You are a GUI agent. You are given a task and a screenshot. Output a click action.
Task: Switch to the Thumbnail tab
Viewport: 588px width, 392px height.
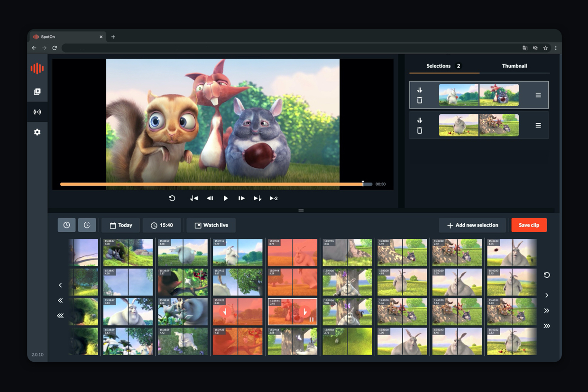514,66
